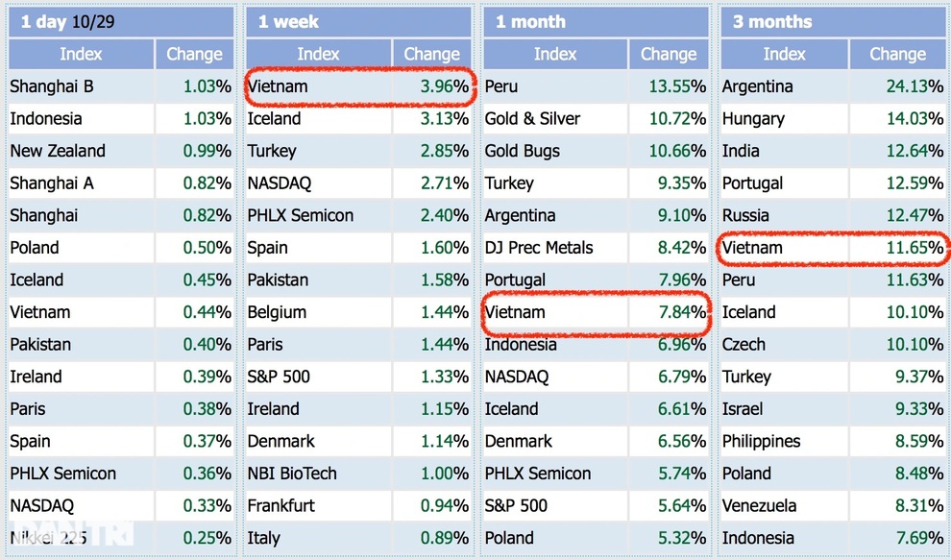Click the 10.66% change for Gold Bugs
Image resolution: width=951 pixels, height=560 pixels.
[x=677, y=151]
